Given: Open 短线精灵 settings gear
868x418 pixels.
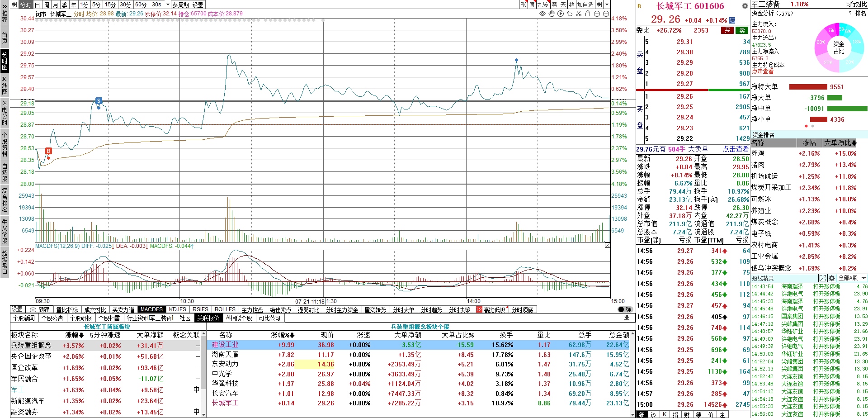Looking at the screenshot, I should click(832, 278).
